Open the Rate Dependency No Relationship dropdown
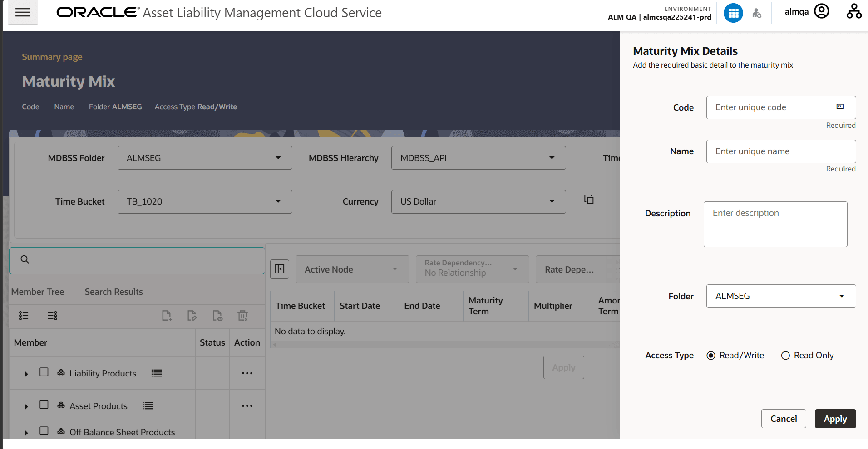This screenshot has width=868, height=449. [472, 269]
